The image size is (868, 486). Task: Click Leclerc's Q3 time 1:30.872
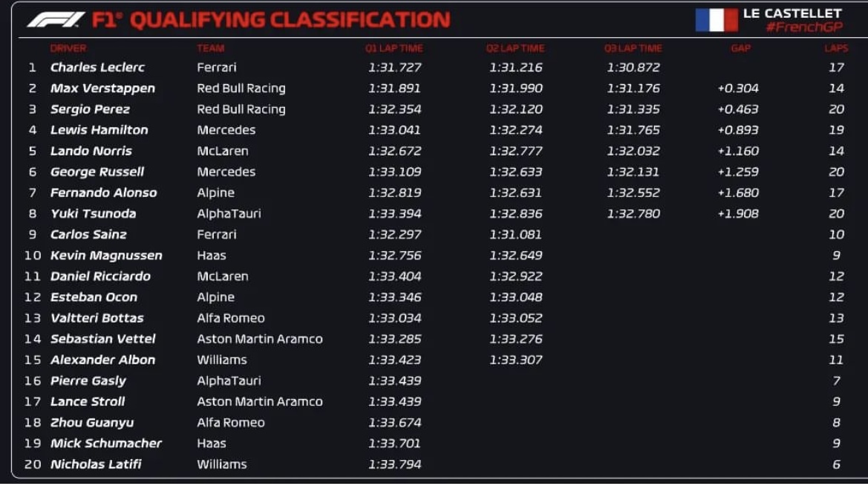(x=633, y=68)
